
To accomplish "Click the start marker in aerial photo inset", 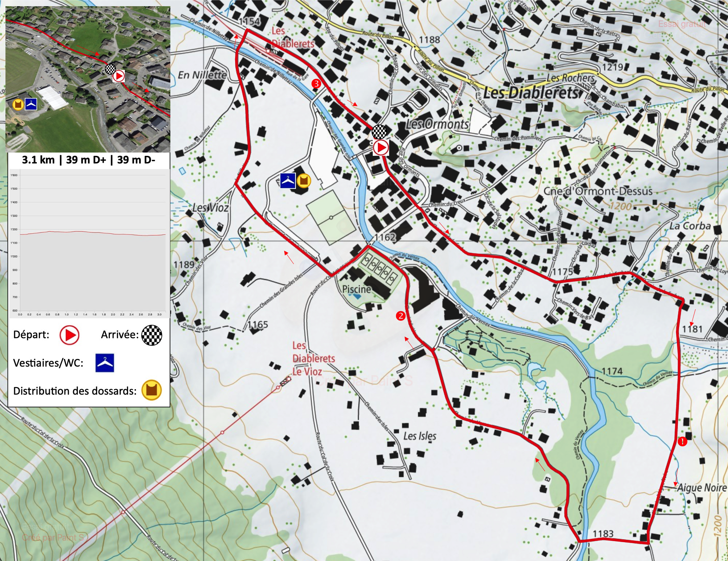I will tap(119, 76).
